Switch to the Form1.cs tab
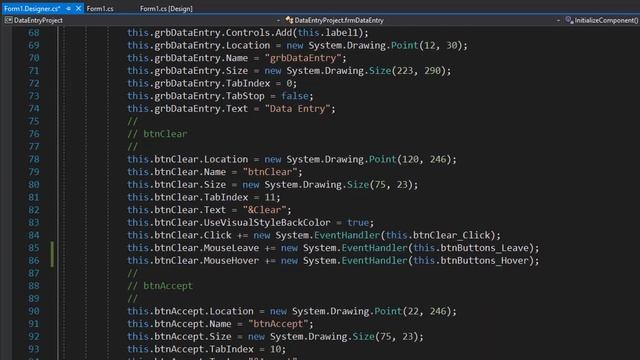Viewport: 640px width, 360px height. tap(100, 8)
